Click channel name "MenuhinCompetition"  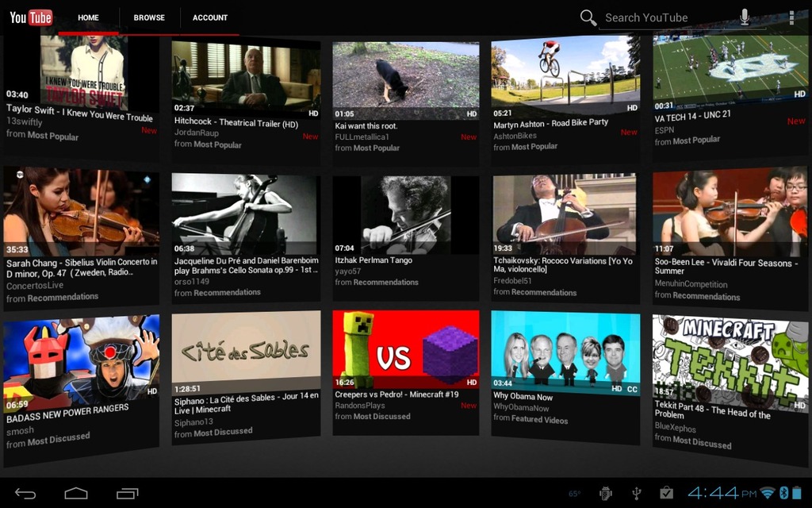(691, 283)
